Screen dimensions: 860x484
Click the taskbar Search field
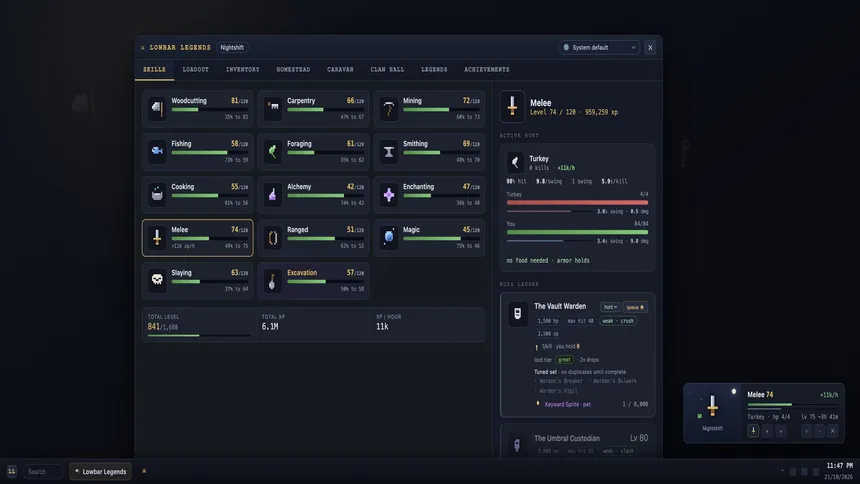43,471
